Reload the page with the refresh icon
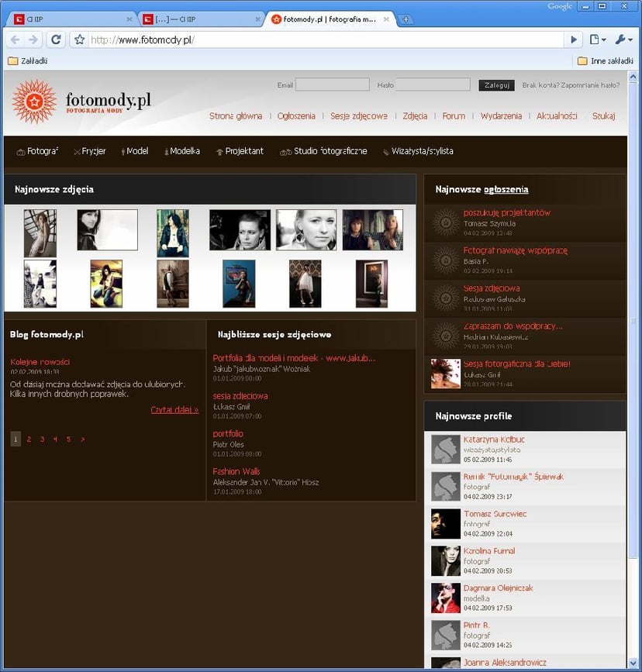The height and width of the screenshot is (672, 642). (56, 40)
